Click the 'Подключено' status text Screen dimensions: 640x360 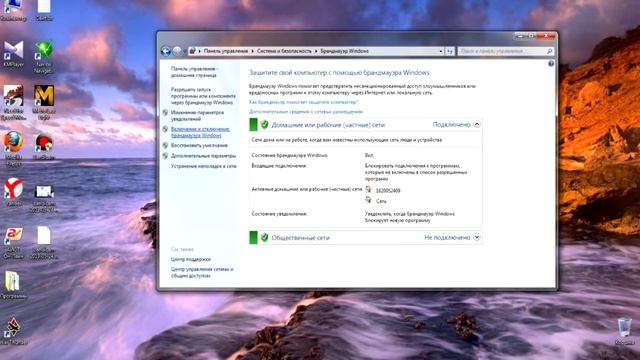point(451,124)
